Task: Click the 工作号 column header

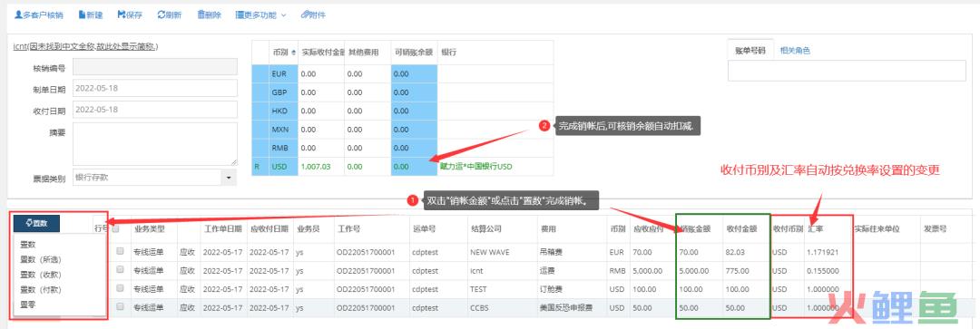Action: [x=371, y=228]
